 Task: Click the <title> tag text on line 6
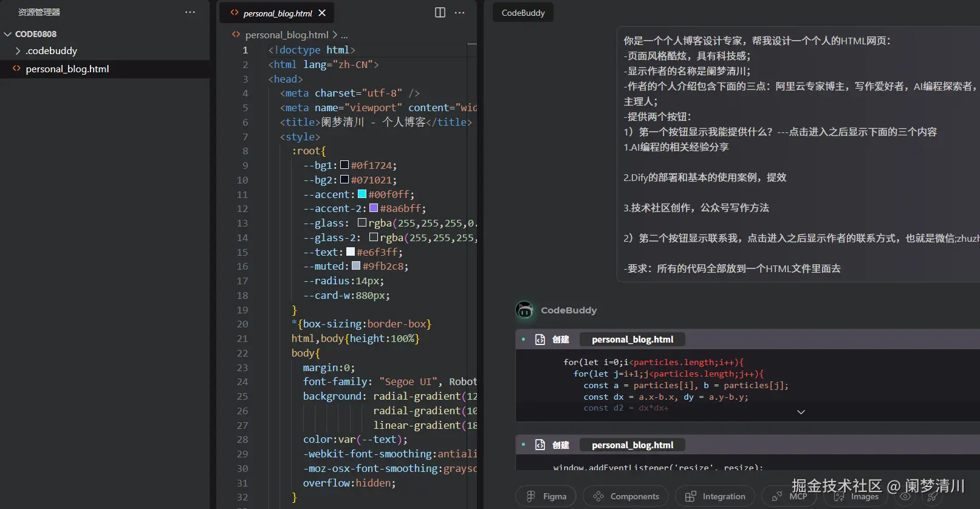coord(300,122)
